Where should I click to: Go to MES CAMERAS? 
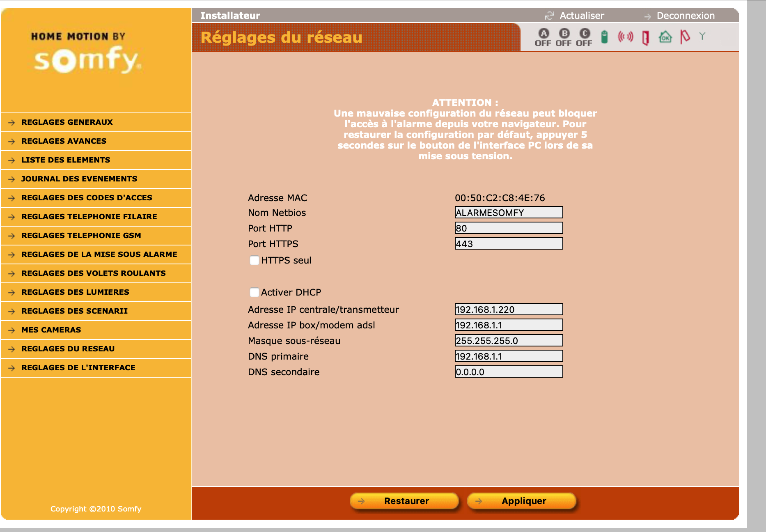96,330
